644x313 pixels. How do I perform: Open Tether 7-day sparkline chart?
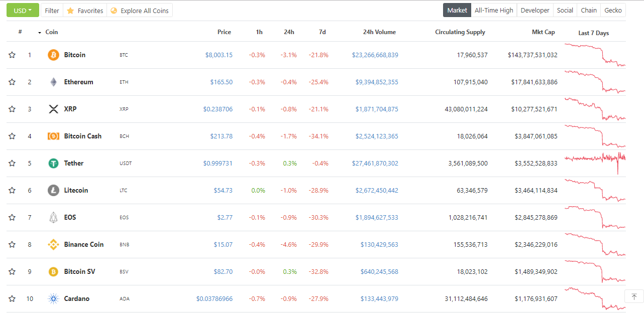click(595, 164)
